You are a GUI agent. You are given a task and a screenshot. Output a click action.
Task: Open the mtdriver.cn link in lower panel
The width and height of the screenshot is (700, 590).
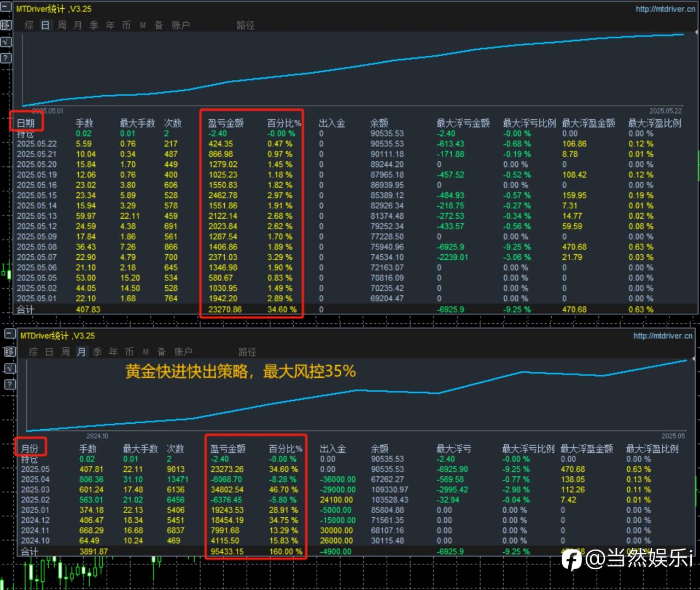coord(663,336)
